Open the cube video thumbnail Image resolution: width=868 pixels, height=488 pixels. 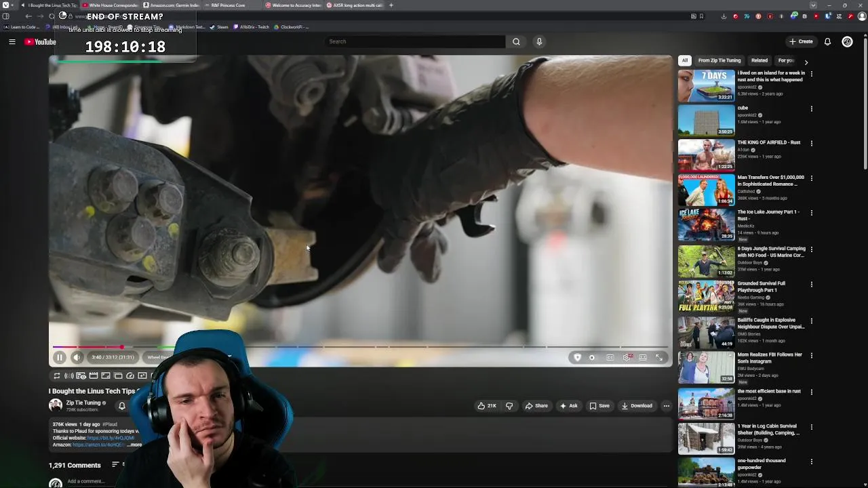(706, 120)
